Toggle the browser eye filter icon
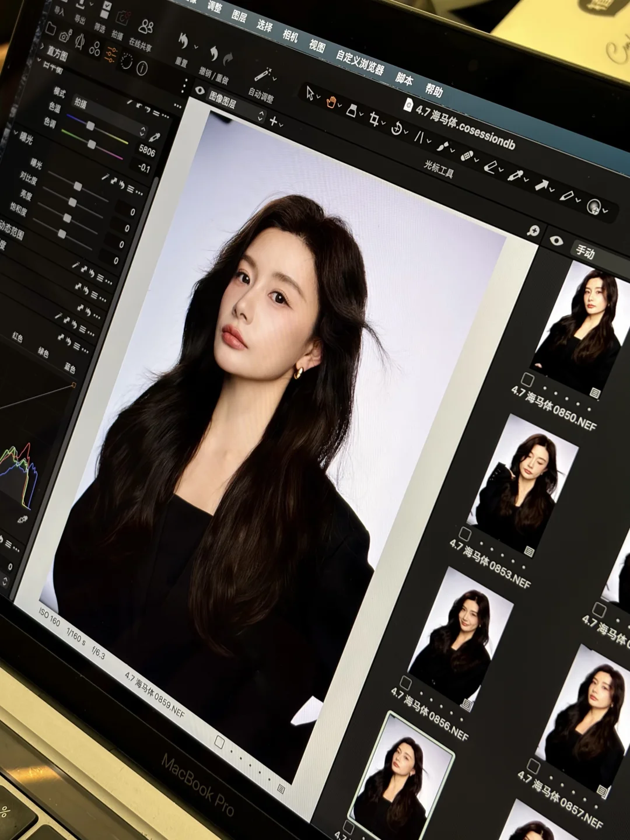Screen dimensions: 630x840 [556, 240]
